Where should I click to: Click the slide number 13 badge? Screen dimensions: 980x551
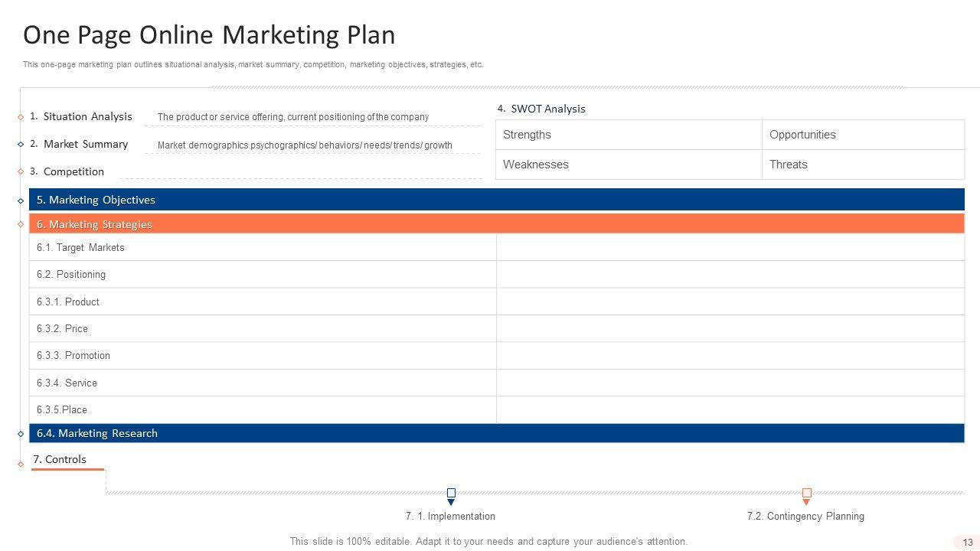967,543
